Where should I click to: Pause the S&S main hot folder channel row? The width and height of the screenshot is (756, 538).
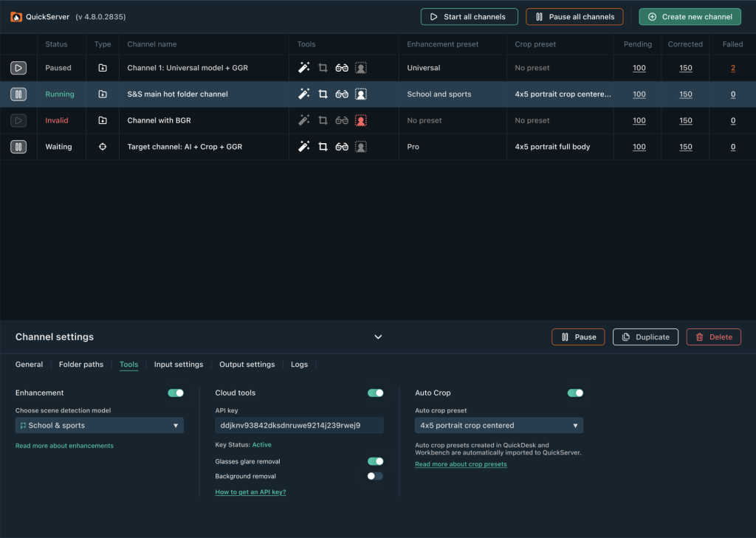click(18, 94)
